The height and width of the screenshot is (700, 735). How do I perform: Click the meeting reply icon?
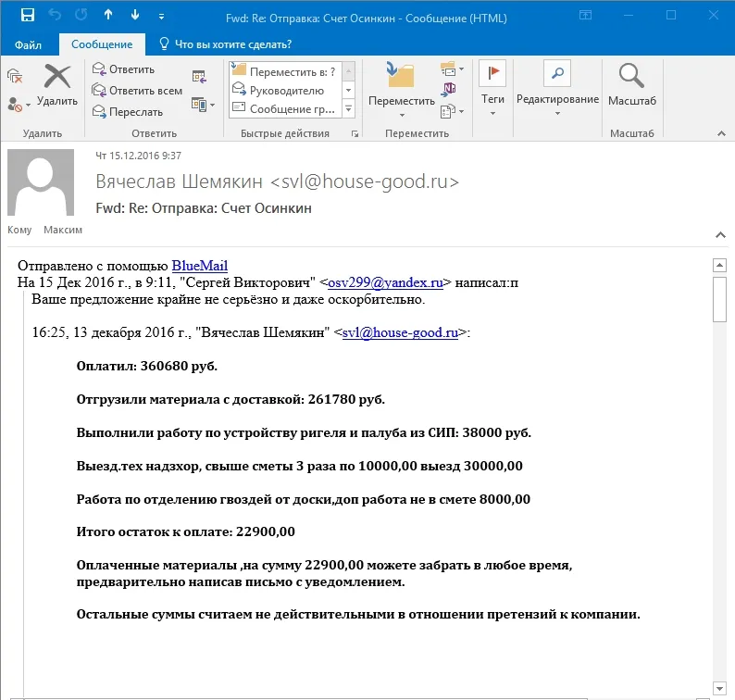[199, 76]
